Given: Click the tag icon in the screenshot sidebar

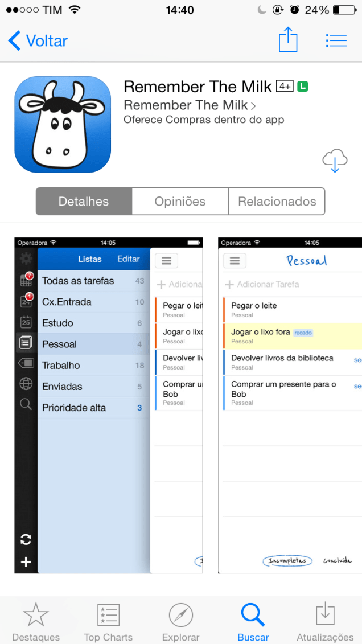Looking at the screenshot, I should pos(26,363).
